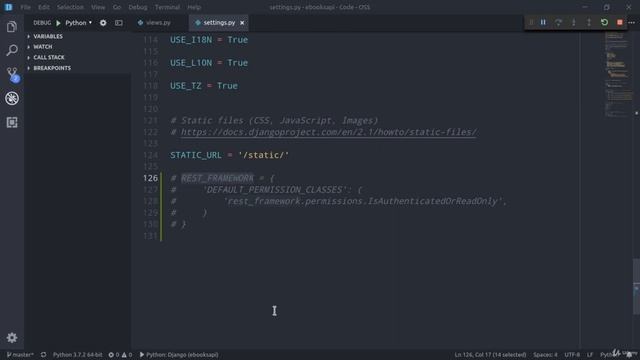The width and height of the screenshot is (640, 360).
Task: Follow the djangoproject static-files docs link
Action: pyautogui.click(x=329, y=132)
